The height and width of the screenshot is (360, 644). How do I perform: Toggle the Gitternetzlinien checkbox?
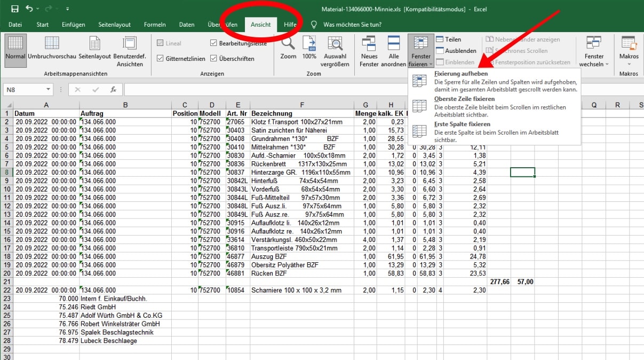click(161, 59)
